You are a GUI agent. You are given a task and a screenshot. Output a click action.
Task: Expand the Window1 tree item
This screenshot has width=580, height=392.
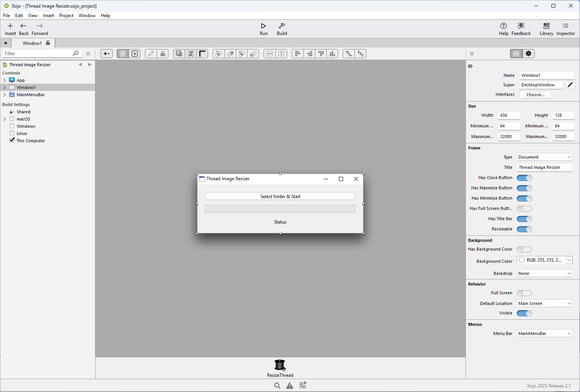tap(5, 87)
